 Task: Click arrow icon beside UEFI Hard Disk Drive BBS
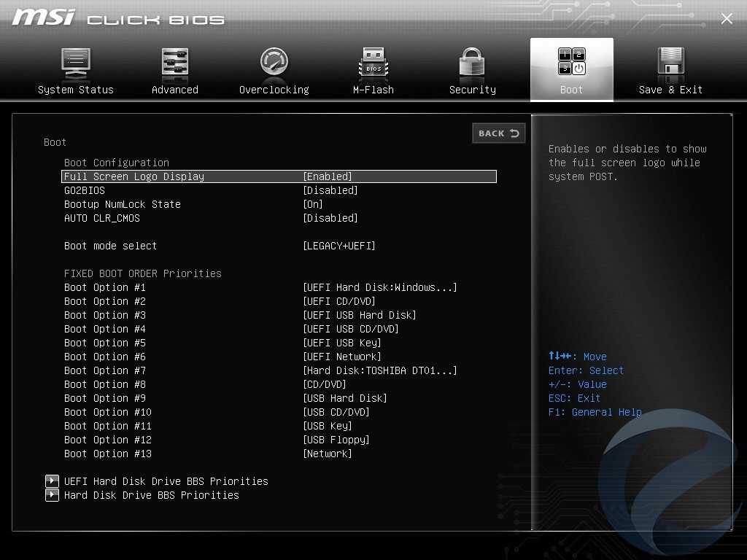[x=52, y=481]
